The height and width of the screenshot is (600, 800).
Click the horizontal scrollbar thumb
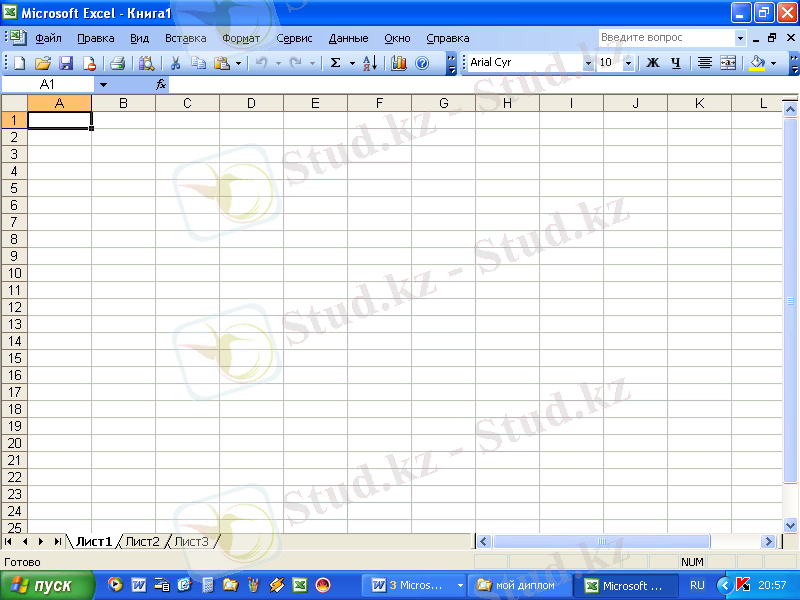click(602, 541)
